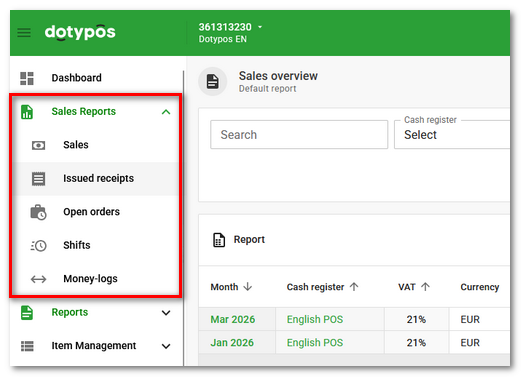521x377 pixels.
Task: Click the Issued receipts list icon
Action: (38, 179)
